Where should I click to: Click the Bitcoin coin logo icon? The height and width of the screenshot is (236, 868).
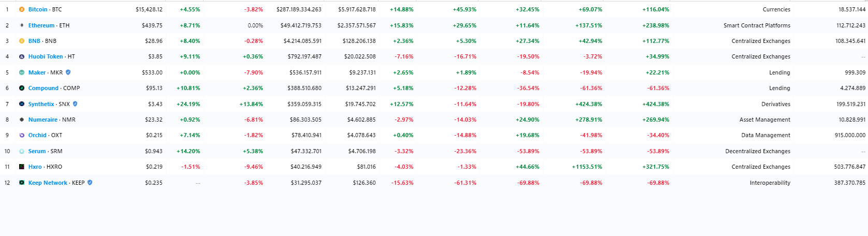(22, 9)
